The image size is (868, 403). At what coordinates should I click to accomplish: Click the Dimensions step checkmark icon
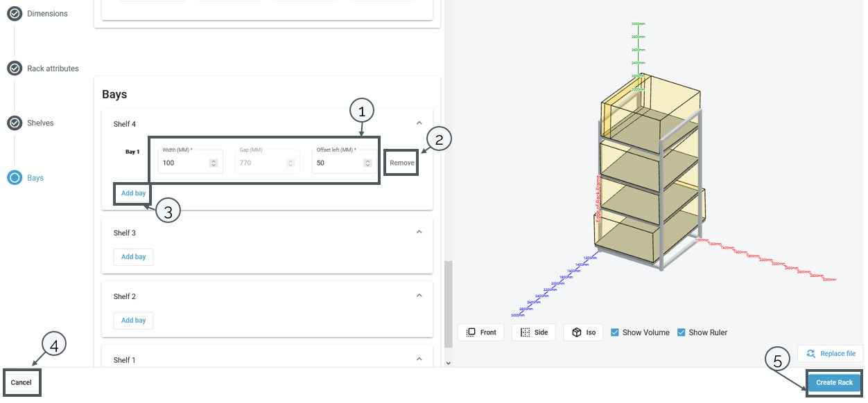point(15,13)
